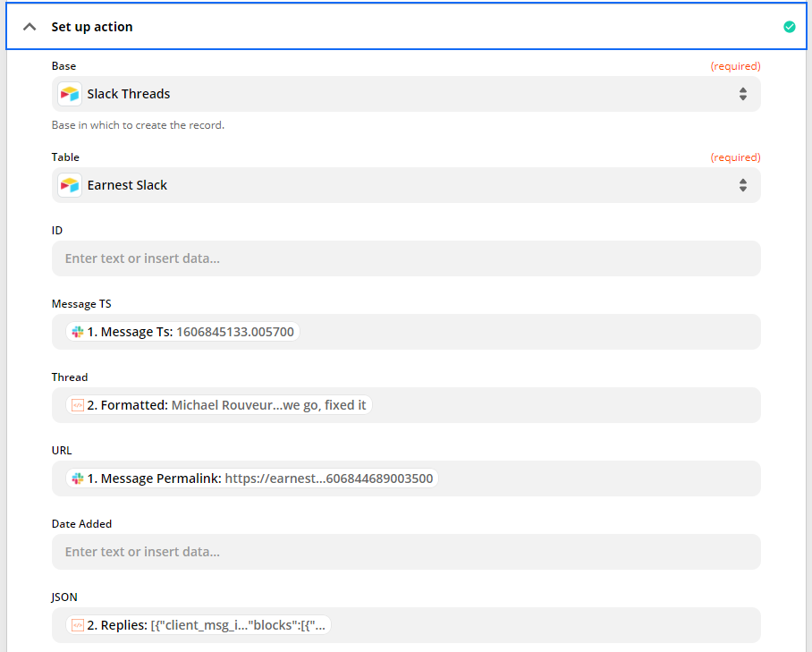This screenshot has width=812, height=652.
Task: Click the code icon in Formatted pill
Action: [78, 405]
